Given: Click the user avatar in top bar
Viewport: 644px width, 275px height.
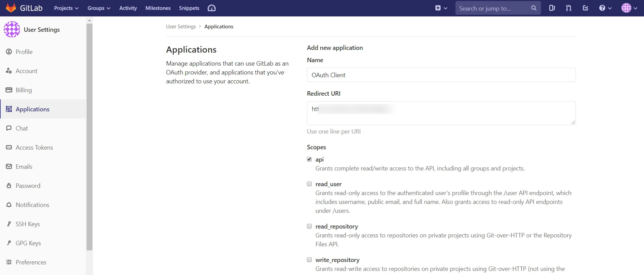Looking at the screenshot, I should 626,8.
